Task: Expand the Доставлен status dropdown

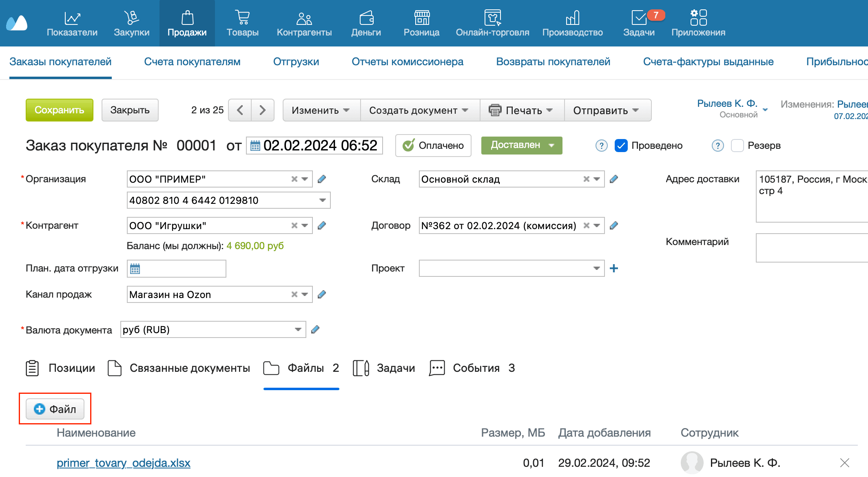Action: point(522,146)
